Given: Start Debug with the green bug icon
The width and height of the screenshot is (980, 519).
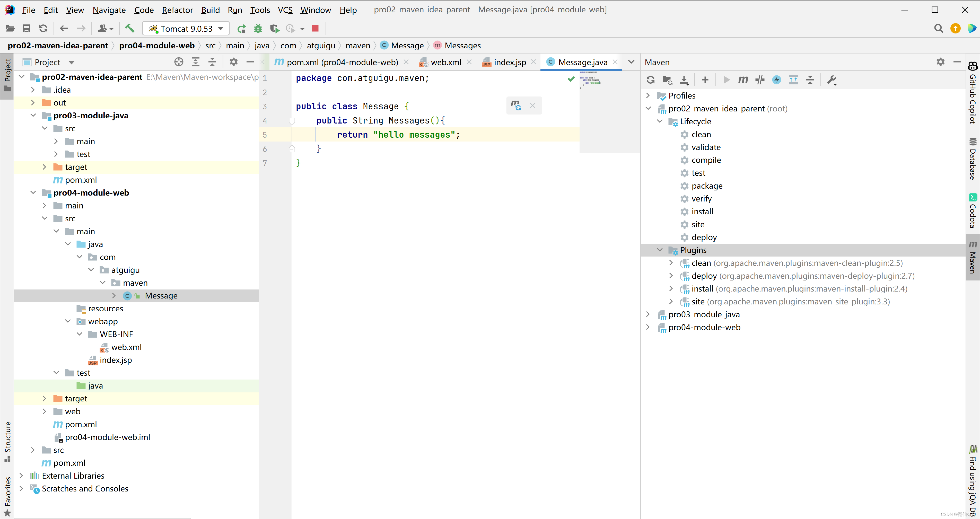Looking at the screenshot, I should (258, 29).
